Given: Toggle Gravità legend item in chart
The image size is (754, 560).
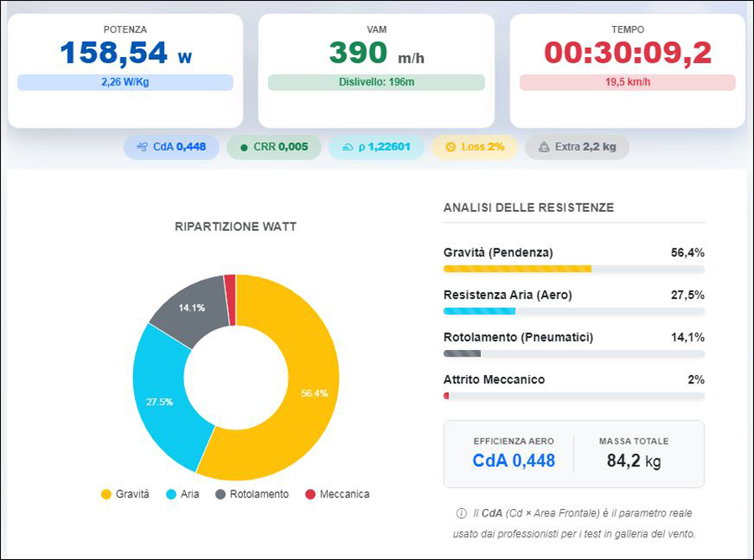Looking at the screenshot, I should [125, 494].
